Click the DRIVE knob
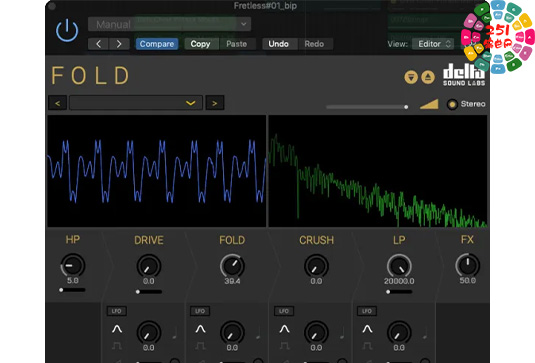535x363 pixels. pos(149,266)
